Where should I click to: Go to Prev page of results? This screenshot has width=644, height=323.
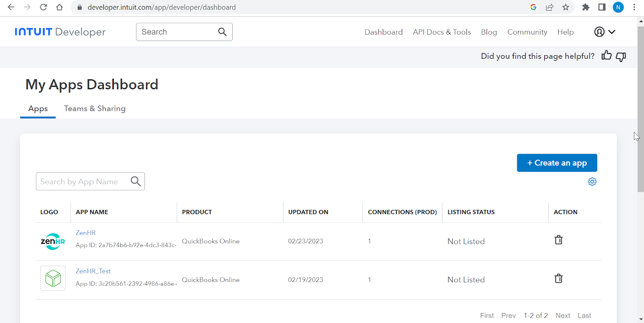coord(508,315)
